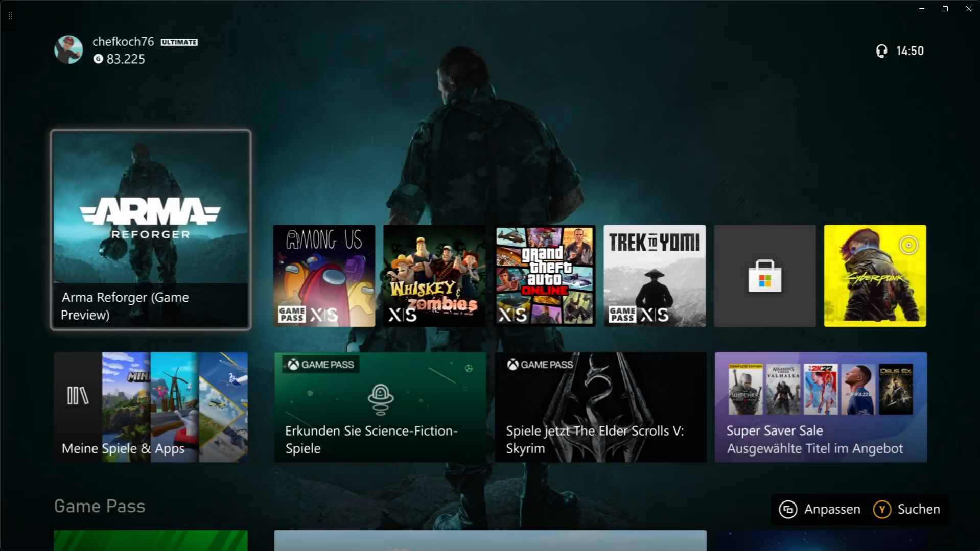Open Grand Theft Auto Online tile

tap(545, 276)
